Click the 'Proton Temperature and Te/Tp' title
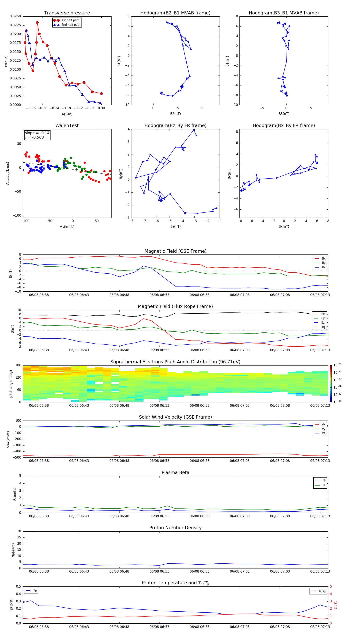 point(175,583)
